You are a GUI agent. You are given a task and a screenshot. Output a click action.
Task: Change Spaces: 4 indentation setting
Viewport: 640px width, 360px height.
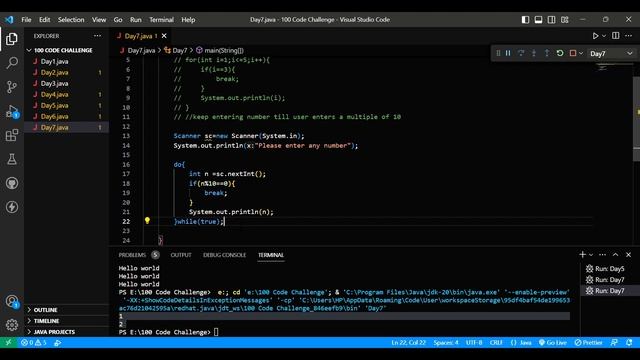coord(446,342)
